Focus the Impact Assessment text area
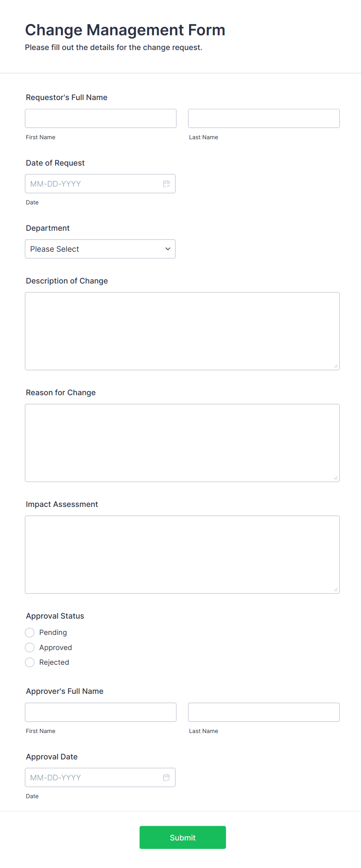This screenshot has width=361, height=868. point(182,554)
